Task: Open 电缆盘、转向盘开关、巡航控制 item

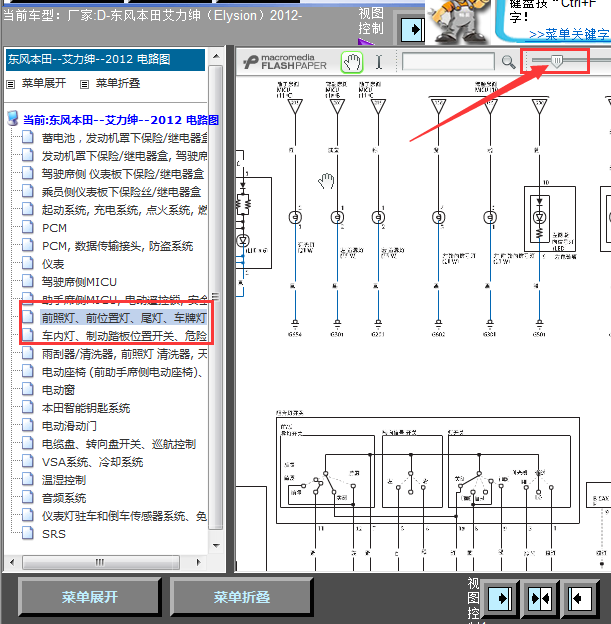Action: [x=119, y=444]
